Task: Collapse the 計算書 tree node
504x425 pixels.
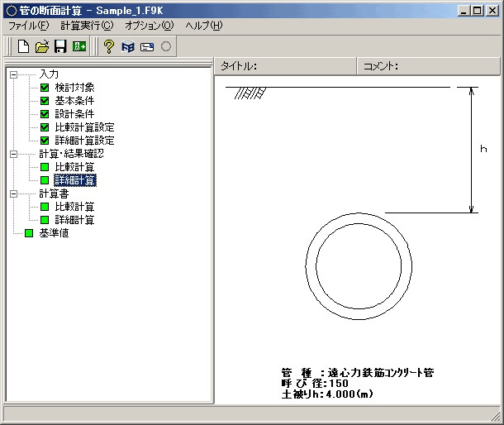Action: pos(13,193)
